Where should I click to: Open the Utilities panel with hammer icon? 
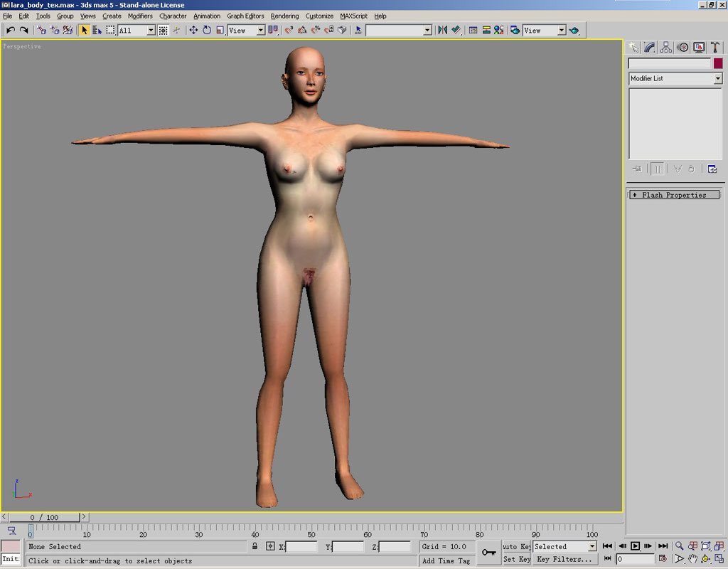coord(715,47)
